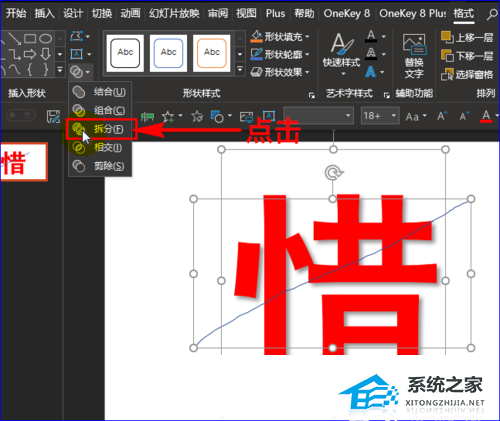Image resolution: width=500 pixels, height=421 pixels.
Task: Open the 开始 ribbon tab
Action: (x=16, y=13)
